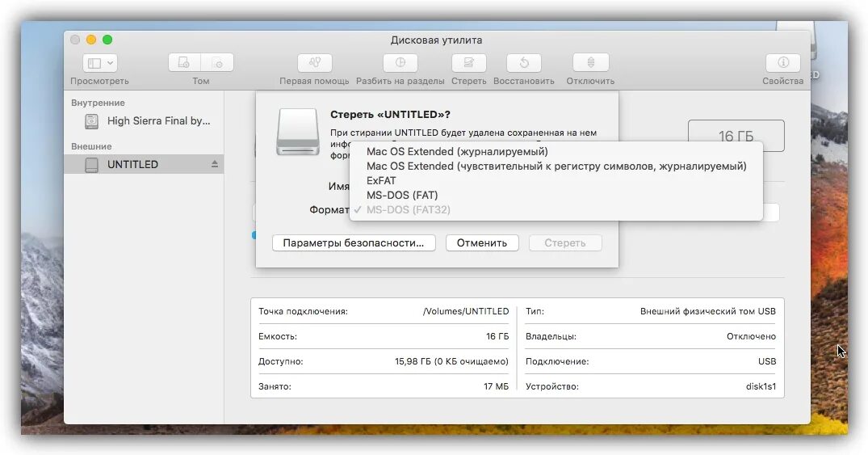Click the UNTITLED disk icon in sidebar
The image size is (868, 455).
pos(92,165)
